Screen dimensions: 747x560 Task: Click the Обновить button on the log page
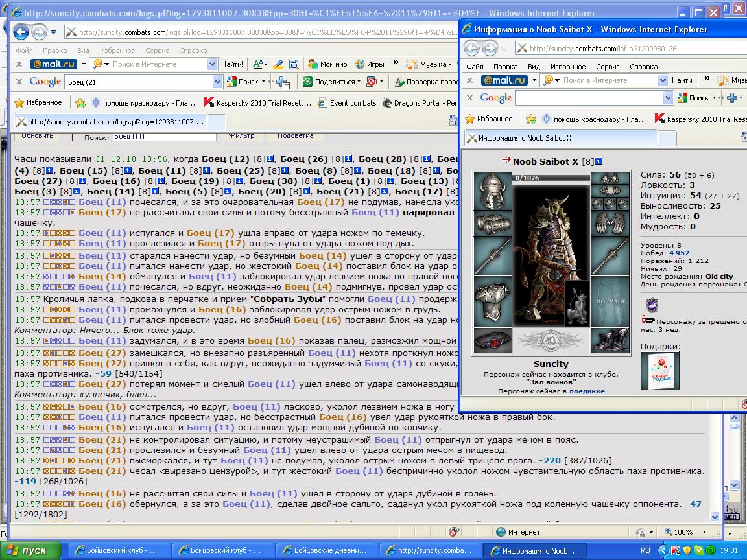click(x=37, y=136)
